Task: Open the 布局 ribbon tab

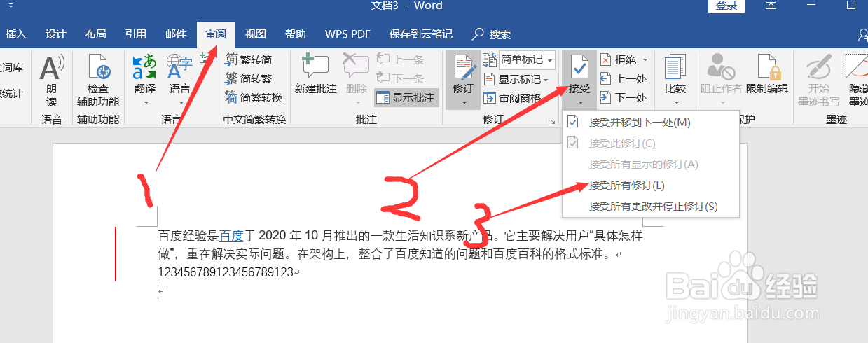Action: (96, 34)
